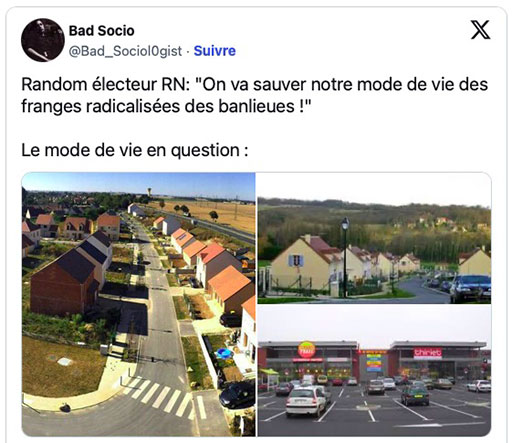Click the round orange store logo
Viewport: 512px width, 443px height.
coord(307,349)
